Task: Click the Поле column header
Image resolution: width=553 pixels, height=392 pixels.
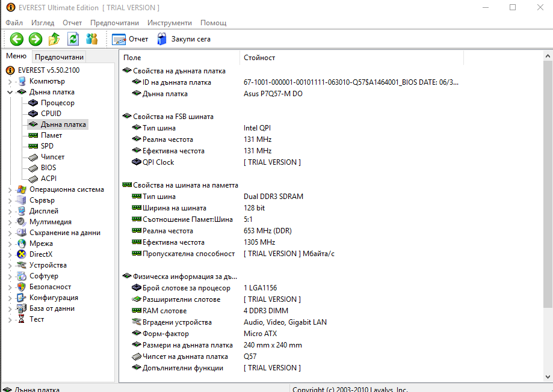Action: click(x=179, y=58)
